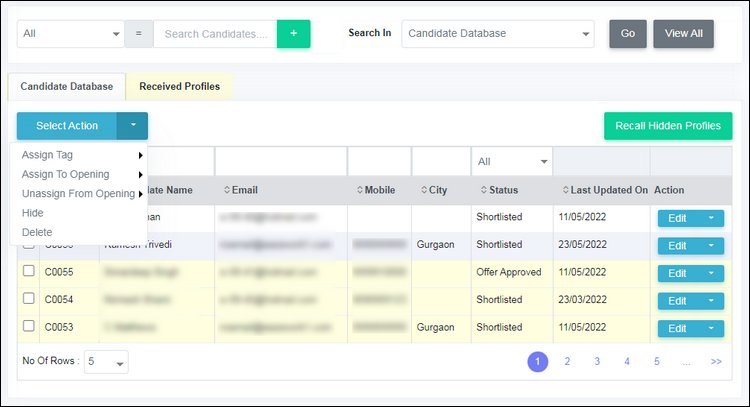Image resolution: width=750 pixels, height=407 pixels.
Task: Switch to the Candidate Database tab
Action: coord(66,87)
